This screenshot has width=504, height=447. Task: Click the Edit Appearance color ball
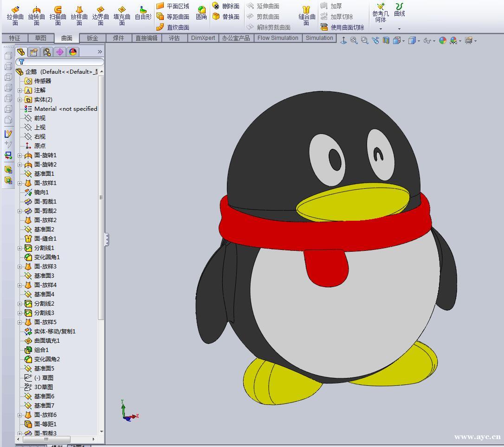[443, 41]
